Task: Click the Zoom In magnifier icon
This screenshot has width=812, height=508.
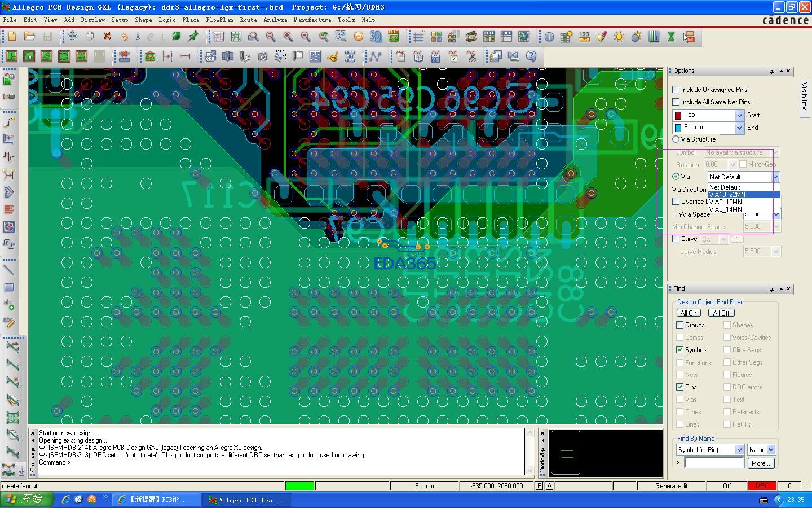Action: (x=288, y=37)
